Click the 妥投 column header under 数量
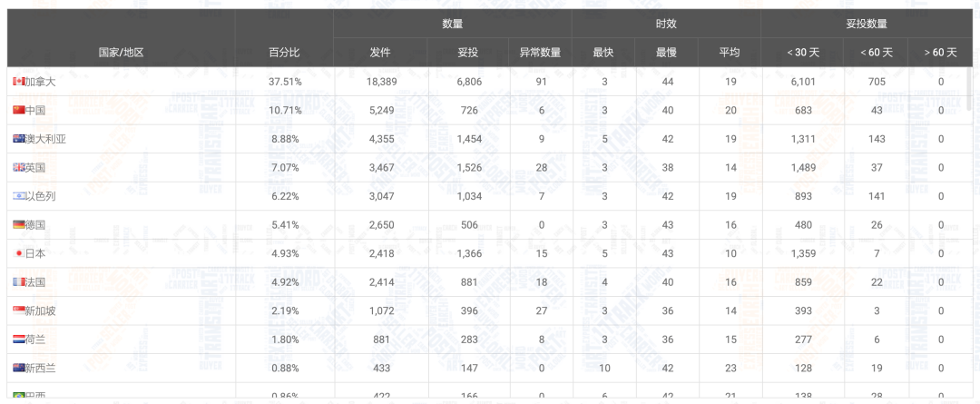The height and width of the screenshot is (404, 980). coord(468,53)
